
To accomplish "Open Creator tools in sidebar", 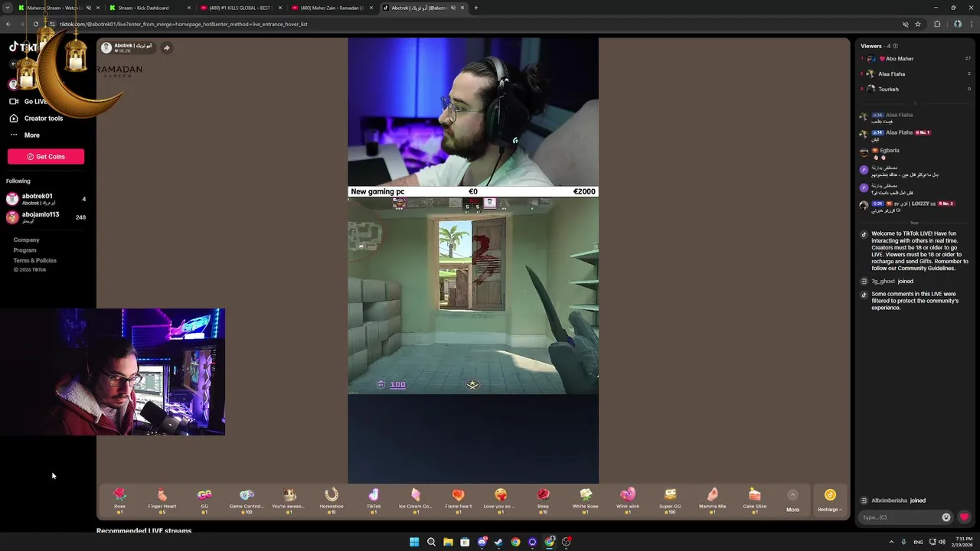I will pos(36,118).
